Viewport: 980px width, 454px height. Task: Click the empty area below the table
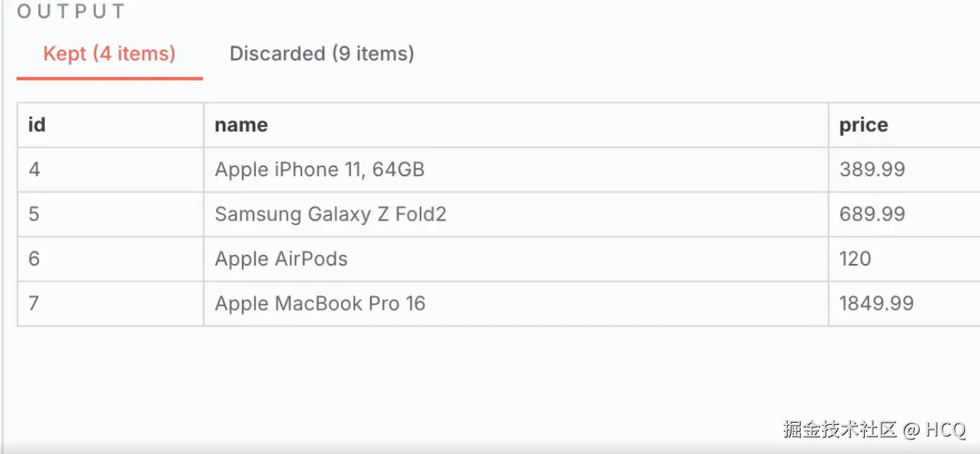488,374
